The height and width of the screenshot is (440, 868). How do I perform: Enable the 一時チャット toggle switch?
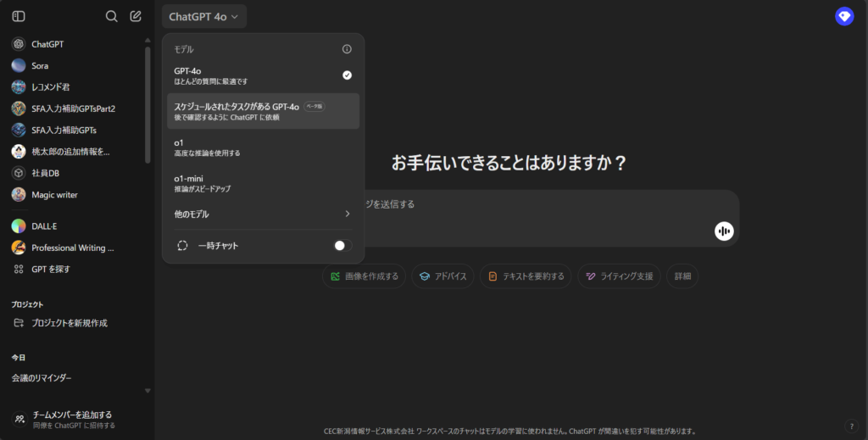click(x=342, y=245)
